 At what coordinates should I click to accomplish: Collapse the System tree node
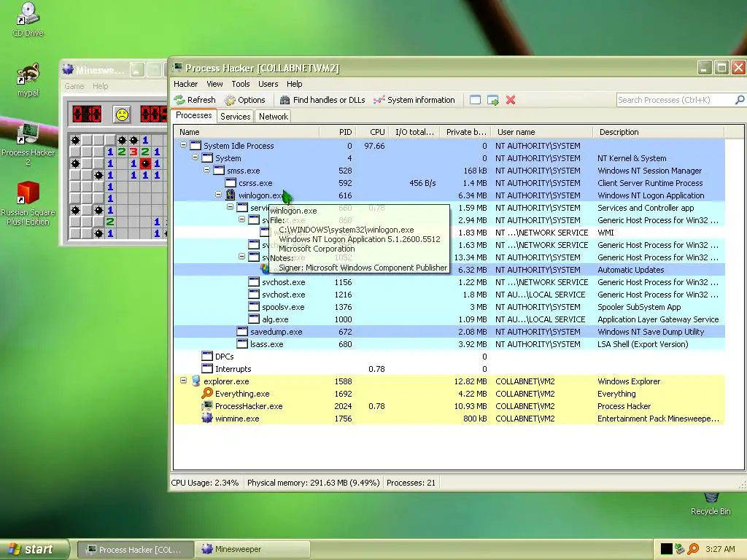(x=195, y=157)
